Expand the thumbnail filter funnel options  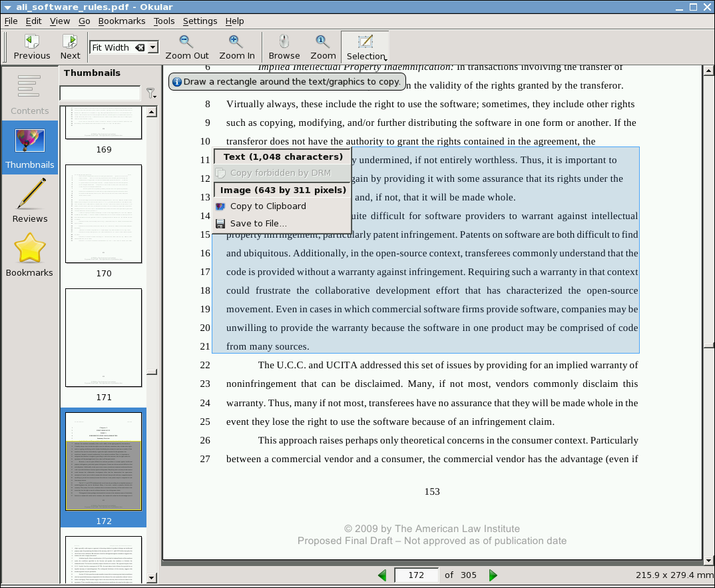pyautogui.click(x=151, y=94)
